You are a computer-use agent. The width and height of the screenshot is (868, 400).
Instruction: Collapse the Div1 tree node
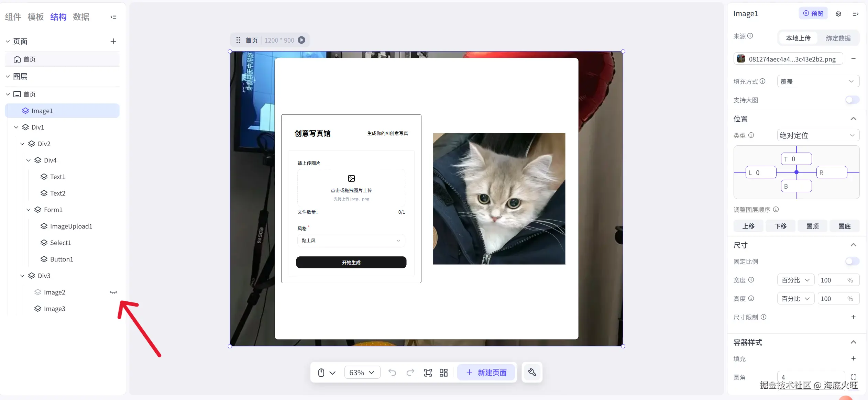(15, 127)
